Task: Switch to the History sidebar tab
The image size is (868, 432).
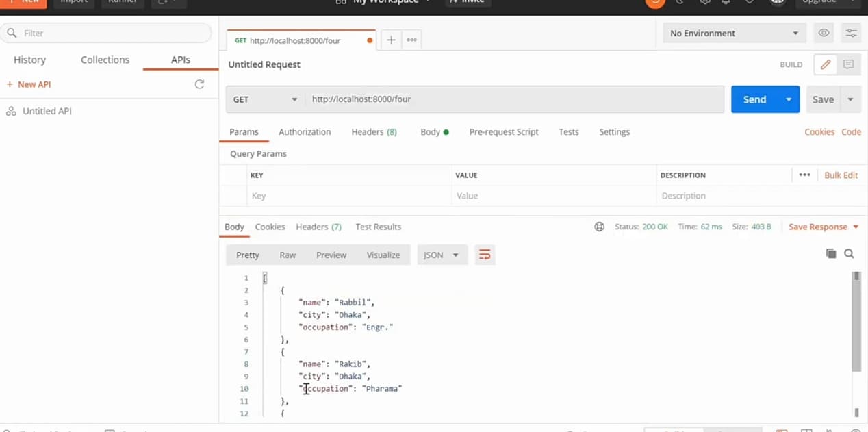Action: coord(29,60)
